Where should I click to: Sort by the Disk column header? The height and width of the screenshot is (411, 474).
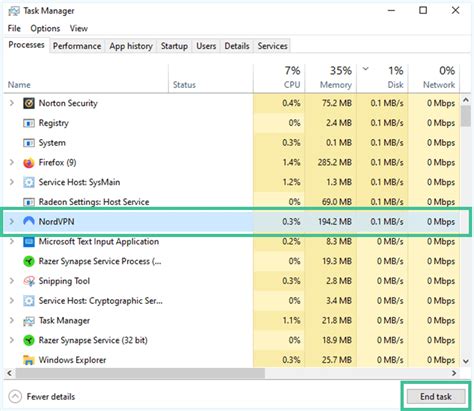(x=382, y=78)
